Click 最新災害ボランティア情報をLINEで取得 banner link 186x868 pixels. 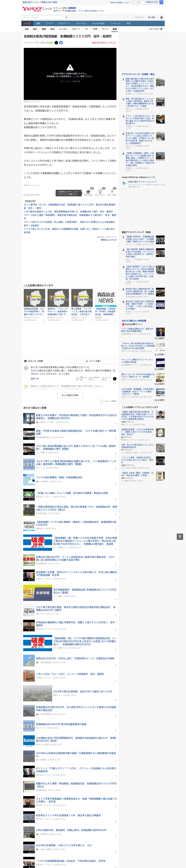click(x=40, y=2)
